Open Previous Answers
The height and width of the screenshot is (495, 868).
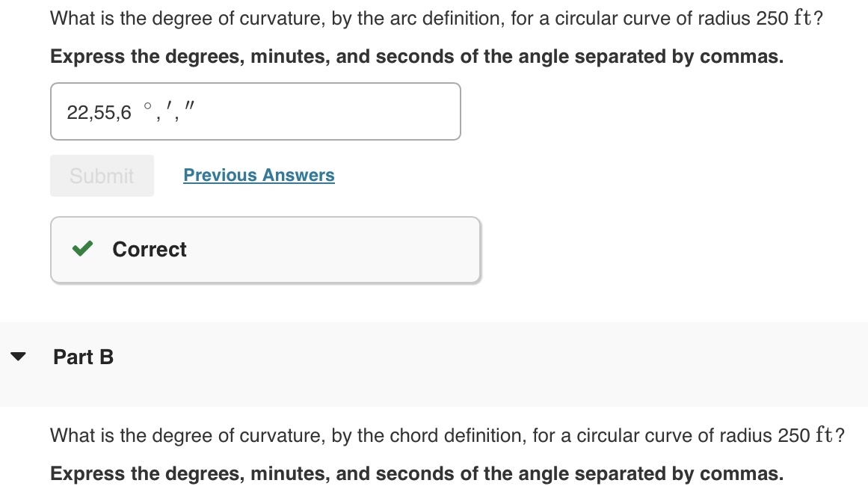coord(259,175)
